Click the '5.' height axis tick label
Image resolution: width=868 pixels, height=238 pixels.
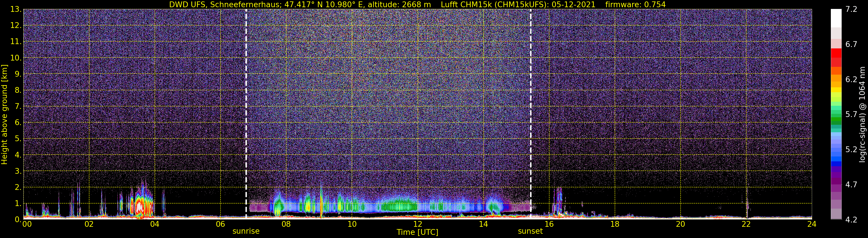pos(18,139)
